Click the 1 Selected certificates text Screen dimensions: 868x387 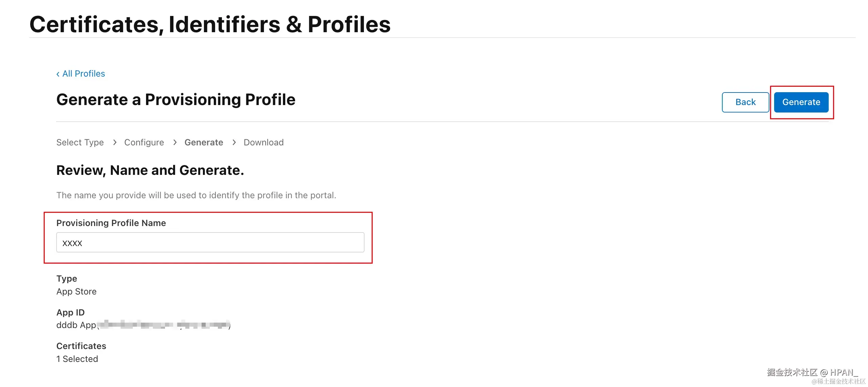click(77, 359)
